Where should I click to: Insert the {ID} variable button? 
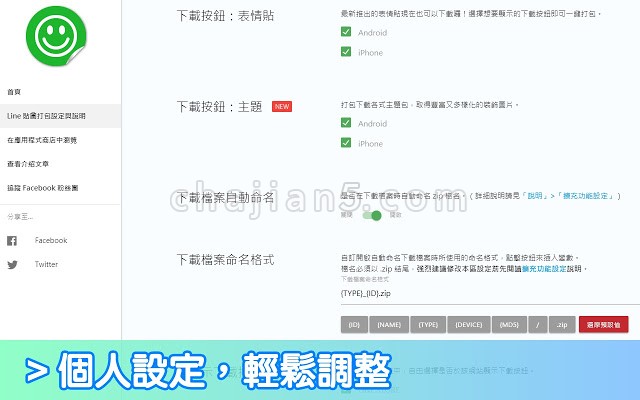pyautogui.click(x=354, y=325)
